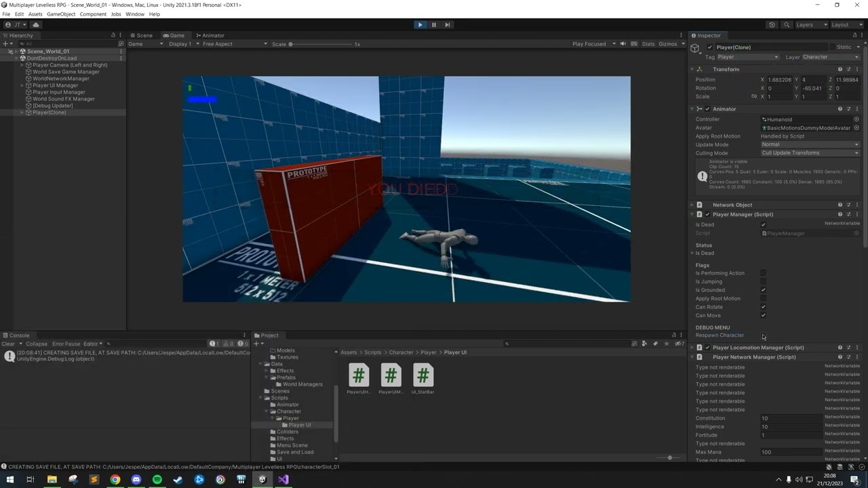The width and height of the screenshot is (868, 488).
Task: Open the Network Object component kebab menu
Action: point(857,205)
